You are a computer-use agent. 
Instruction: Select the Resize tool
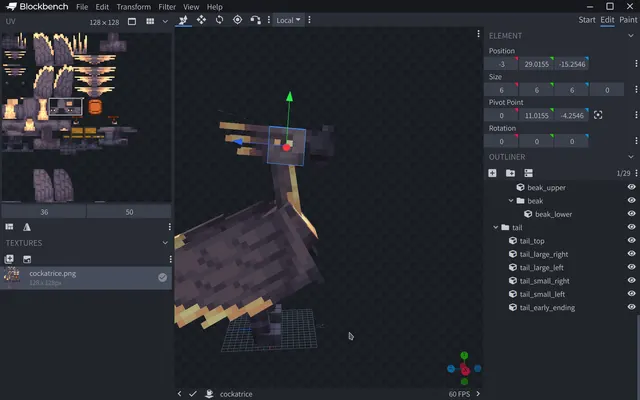pyautogui.click(x=201, y=20)
